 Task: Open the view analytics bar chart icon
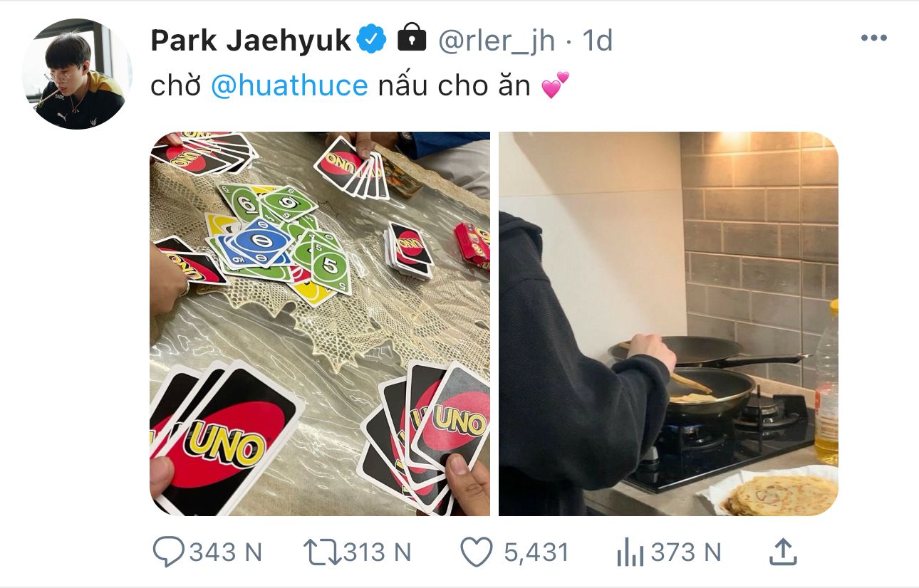(629, 553)
